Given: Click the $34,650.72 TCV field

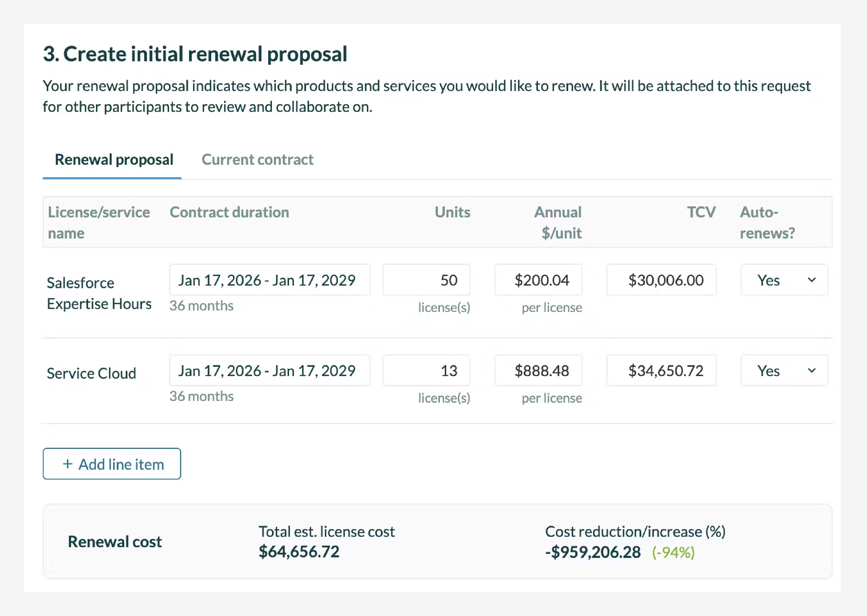Looking at the screenshot, I should (661, 371).
